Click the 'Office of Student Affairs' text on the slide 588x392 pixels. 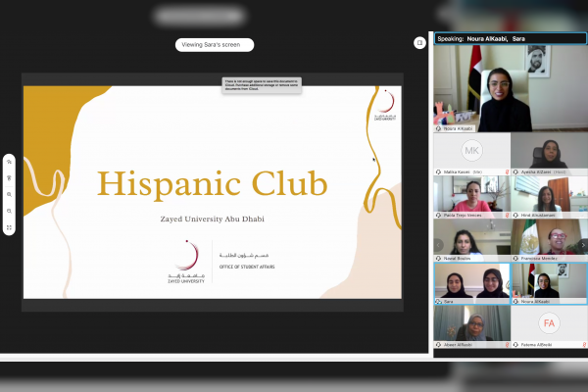coord(247,267)
